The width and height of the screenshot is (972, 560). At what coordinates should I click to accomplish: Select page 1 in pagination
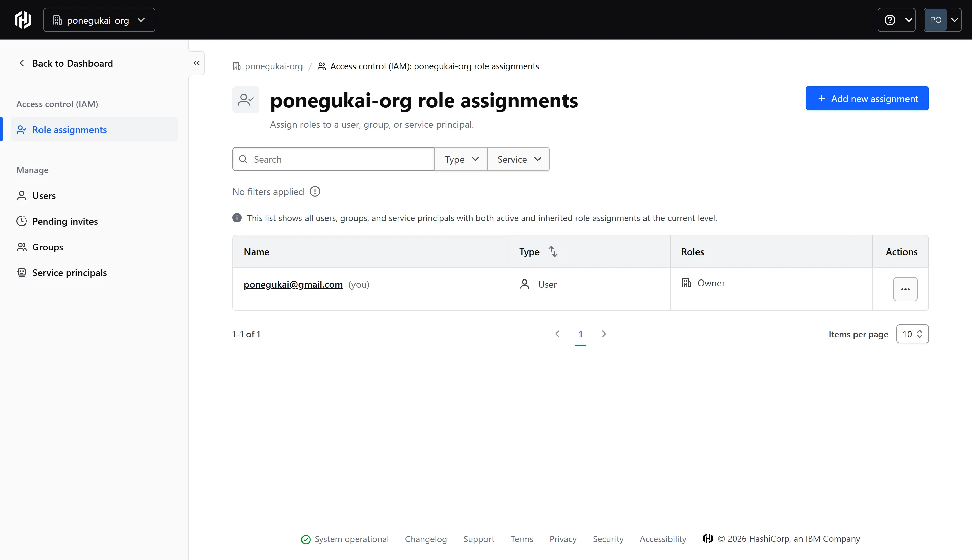tap(580, 334)
